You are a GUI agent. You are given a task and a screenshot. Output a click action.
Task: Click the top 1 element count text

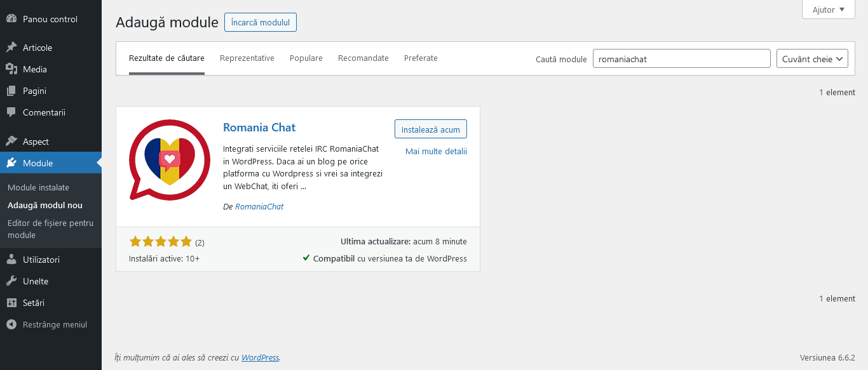pos(837,93)
